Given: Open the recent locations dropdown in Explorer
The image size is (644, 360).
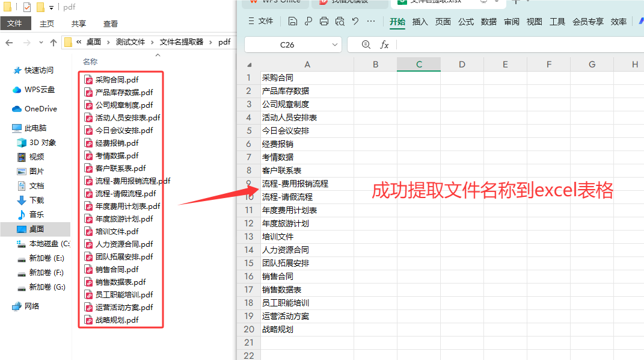Looking at the screenshot, I should coord(41,42).
